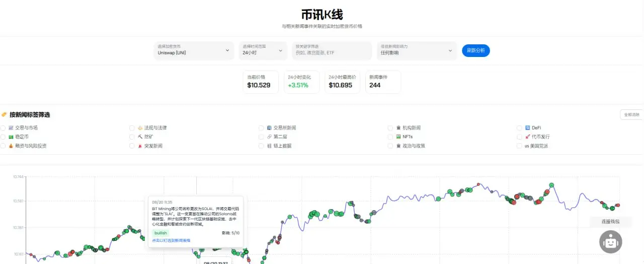Screen dimensions: 644x264
Task: Click the 当前价格 $10.529 card
Action: pos(261,82)
